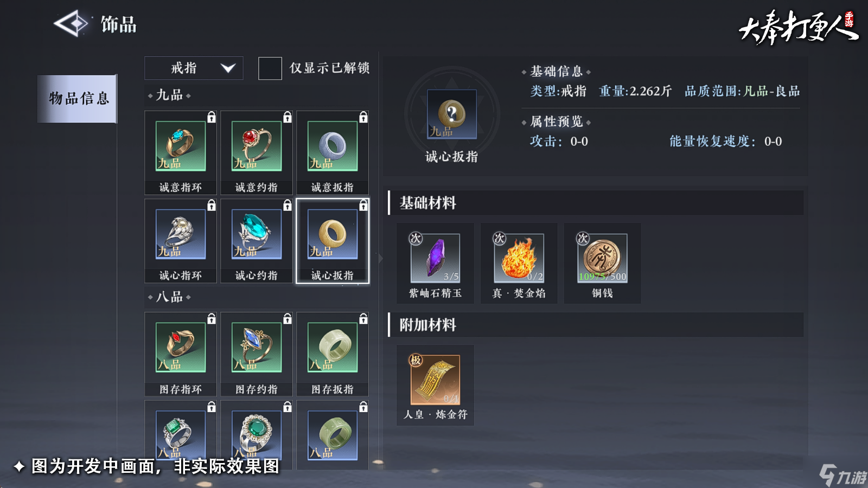Click lock icon on 诚意扳指 card
This screenshot has height=488, width=868.
tap(363, 117)
